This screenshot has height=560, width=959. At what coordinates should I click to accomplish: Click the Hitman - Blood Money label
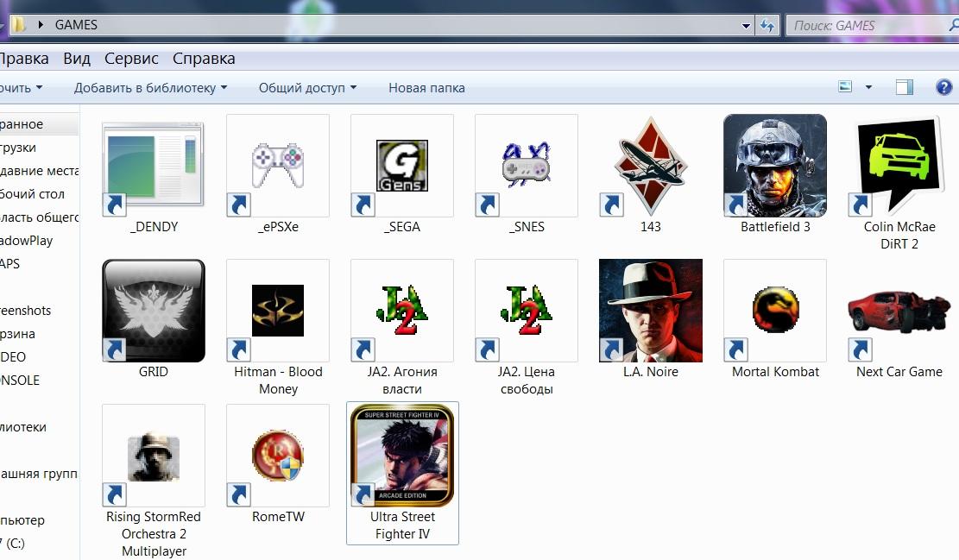pyautogui.click(x=278, y=381)
